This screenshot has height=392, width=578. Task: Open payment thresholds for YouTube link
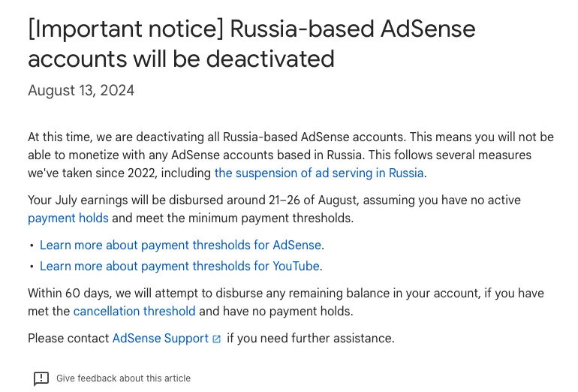click(179, 266)
